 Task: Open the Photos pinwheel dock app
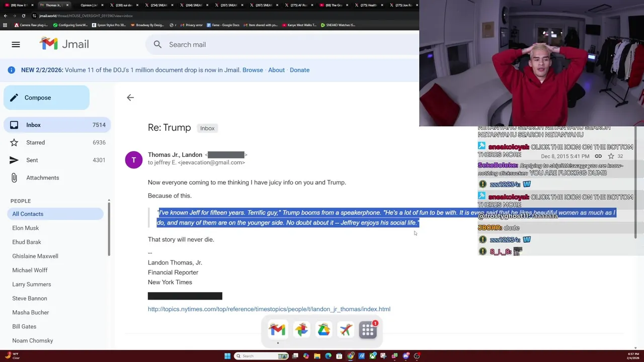click(x=301, y=330)
